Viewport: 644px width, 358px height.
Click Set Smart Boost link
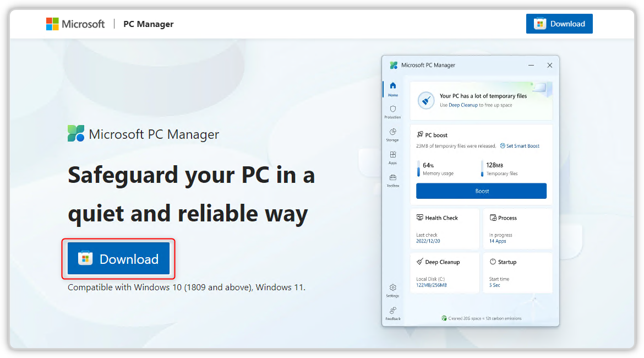(520, 146)
